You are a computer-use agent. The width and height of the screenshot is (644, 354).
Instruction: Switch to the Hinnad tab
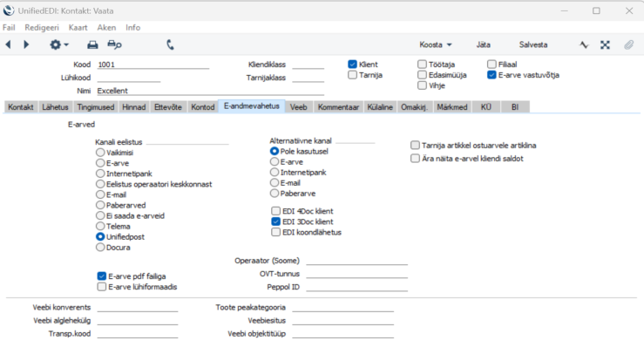[133, 107]
